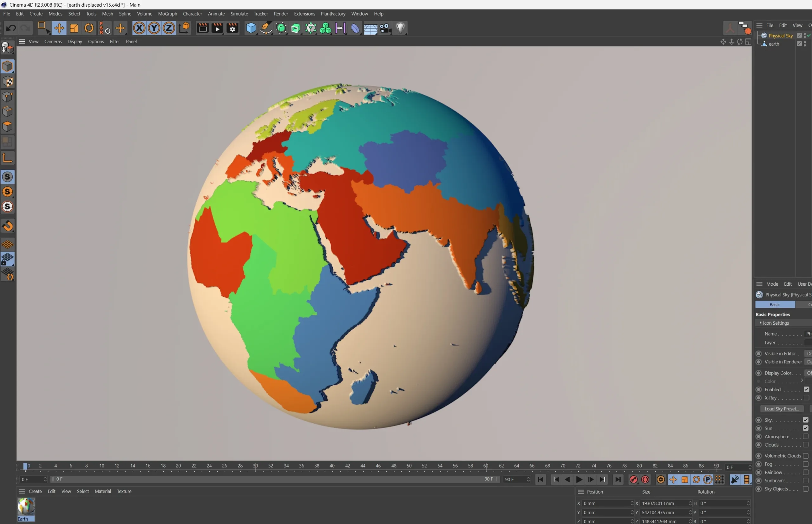Open the MoGraph menu

(167, 14)
